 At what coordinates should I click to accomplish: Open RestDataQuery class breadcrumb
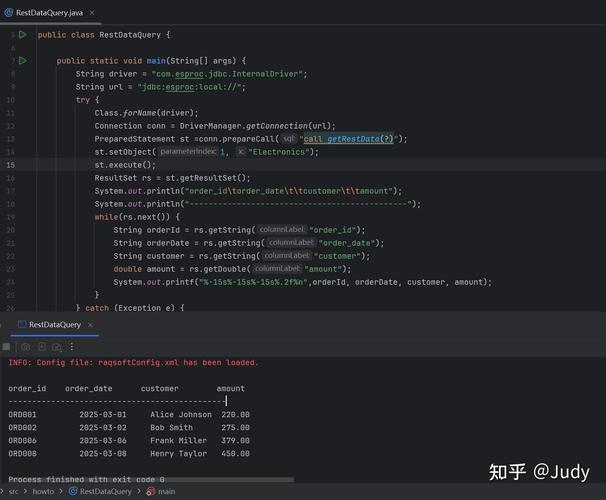tap(100, 491)
